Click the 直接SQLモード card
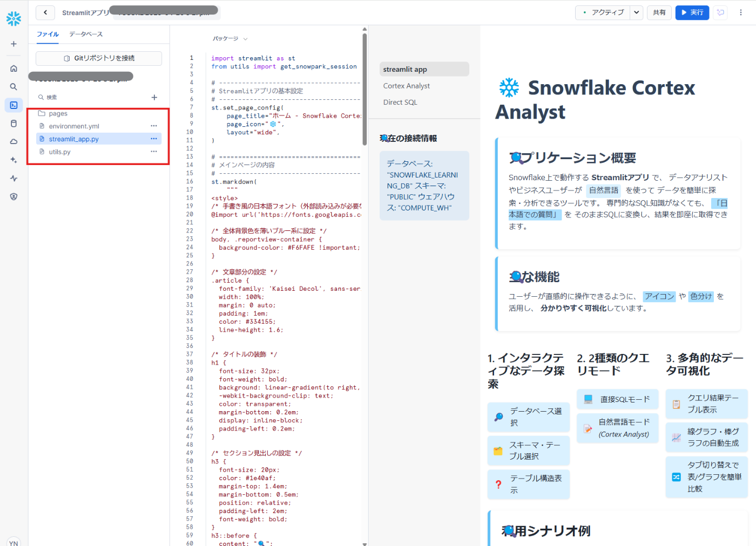 (617, 399)
